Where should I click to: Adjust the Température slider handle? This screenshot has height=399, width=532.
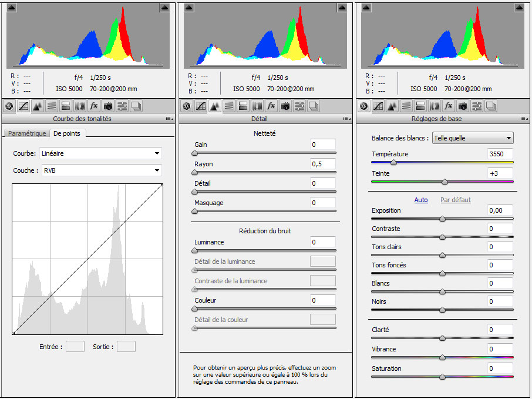click(393, 163)
